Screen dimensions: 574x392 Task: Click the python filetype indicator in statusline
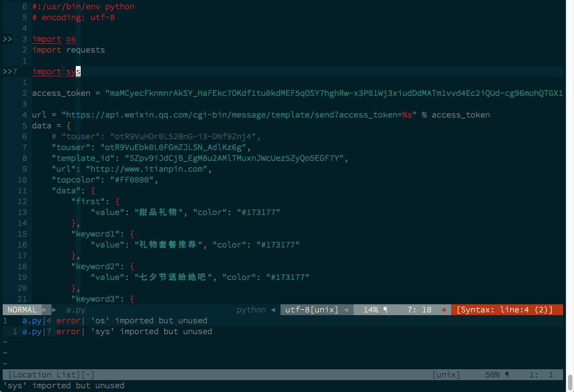[251, 310]
